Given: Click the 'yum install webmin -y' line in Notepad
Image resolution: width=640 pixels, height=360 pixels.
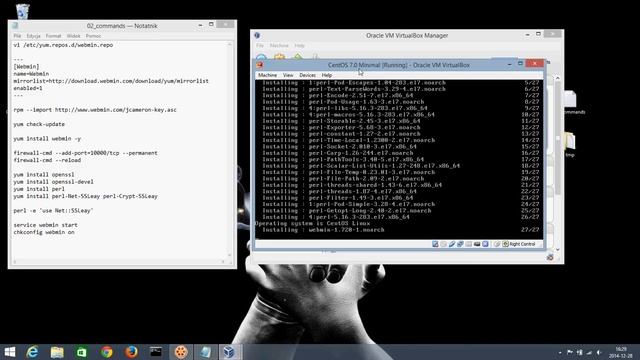Looking at the screenshot, I should tap(47, 138).
